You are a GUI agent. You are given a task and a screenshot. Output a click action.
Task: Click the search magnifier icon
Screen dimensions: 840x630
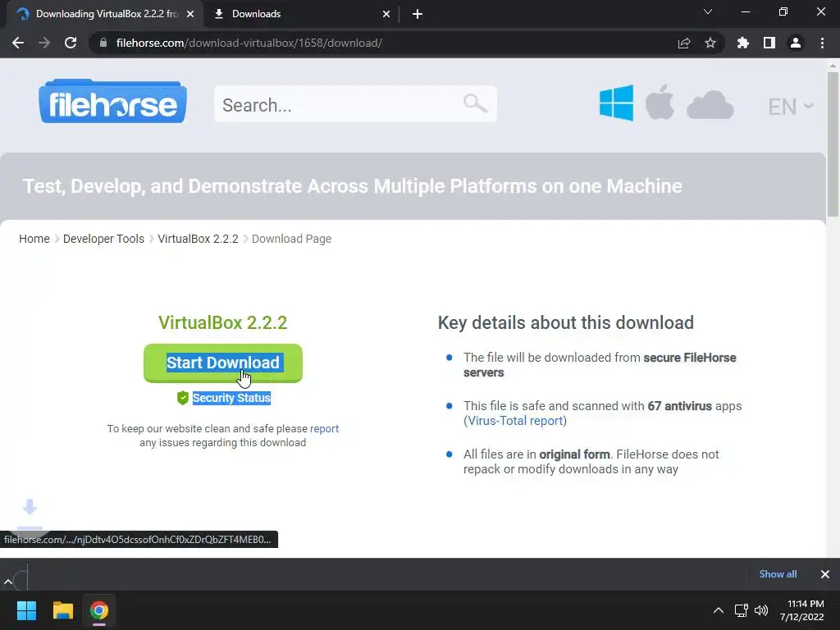[475, 103]
